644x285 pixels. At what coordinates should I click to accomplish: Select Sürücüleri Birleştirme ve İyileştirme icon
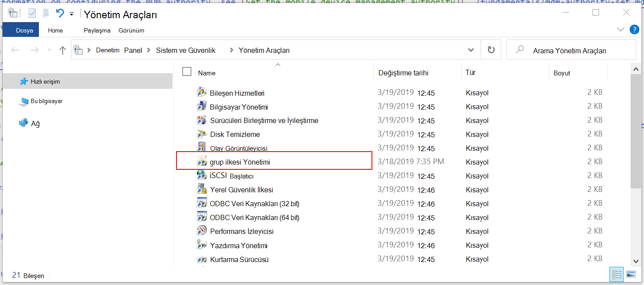point(202,120)
